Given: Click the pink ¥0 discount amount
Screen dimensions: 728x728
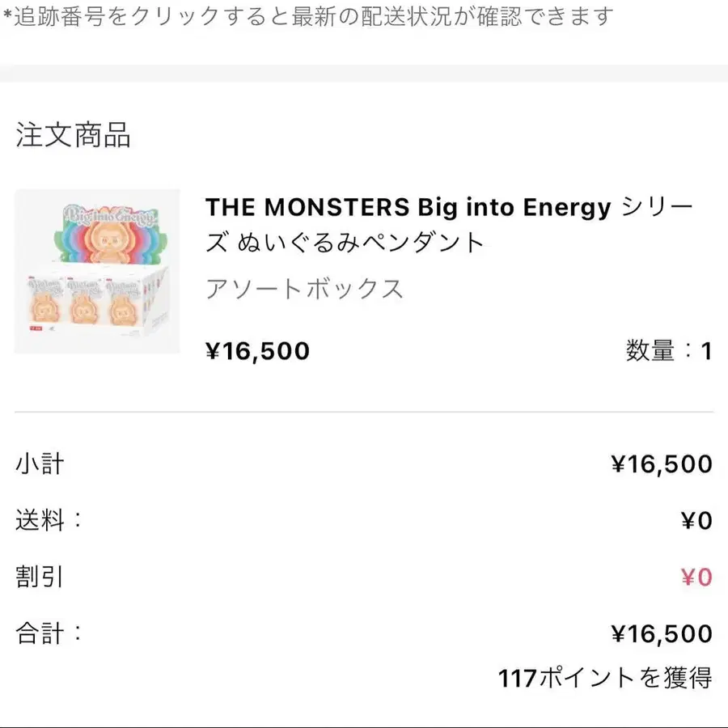Looking at the screenshot, I should tap(696, 578).
